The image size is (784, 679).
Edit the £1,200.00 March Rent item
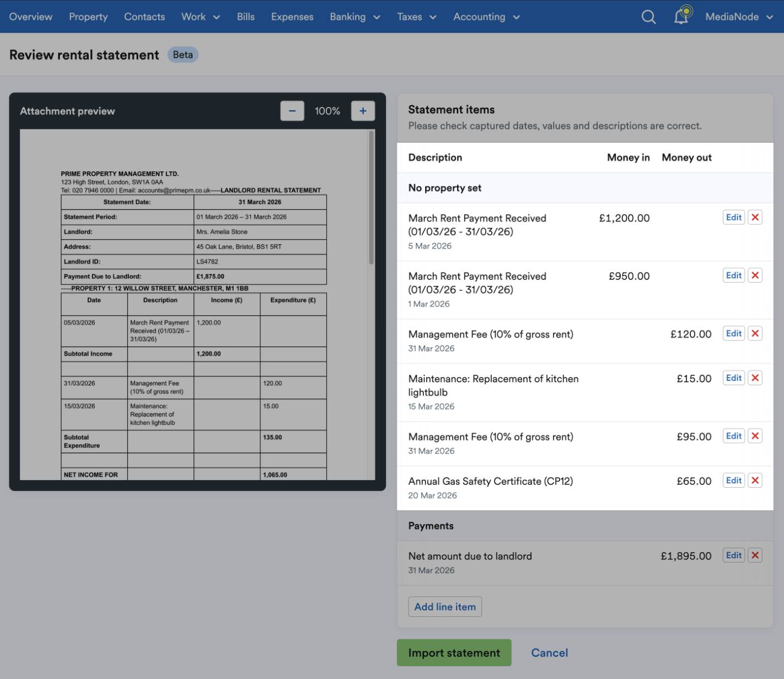pyautogui.click(x=734, y=217)
